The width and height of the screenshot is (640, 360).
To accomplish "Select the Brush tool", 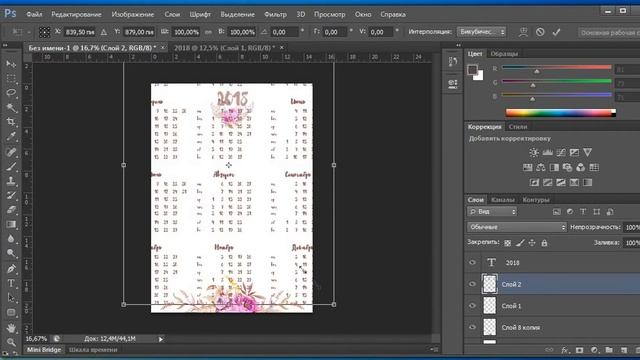I will click(11, 166).
